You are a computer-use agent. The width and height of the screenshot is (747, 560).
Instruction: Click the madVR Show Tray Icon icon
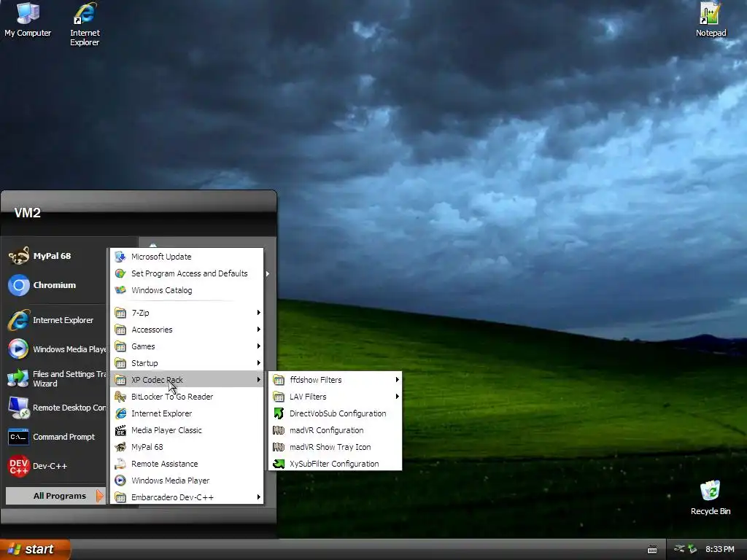279,447
